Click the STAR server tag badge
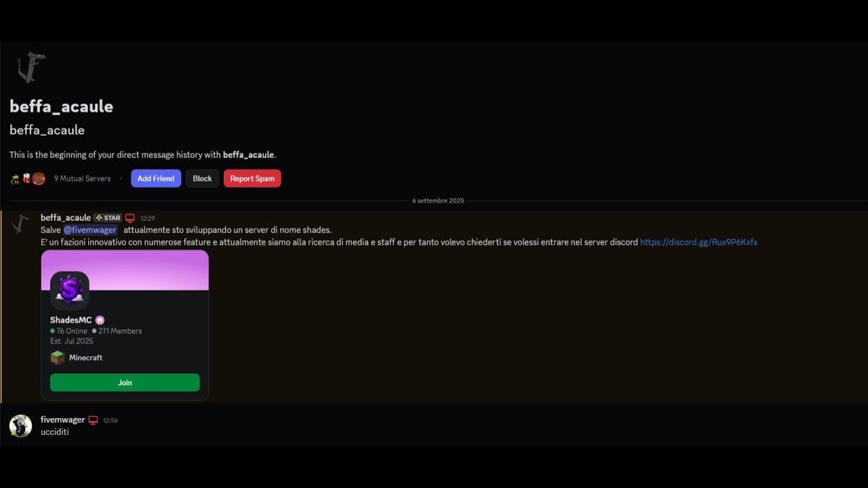Screen dimensions: 868x488 tap(108, 218)
